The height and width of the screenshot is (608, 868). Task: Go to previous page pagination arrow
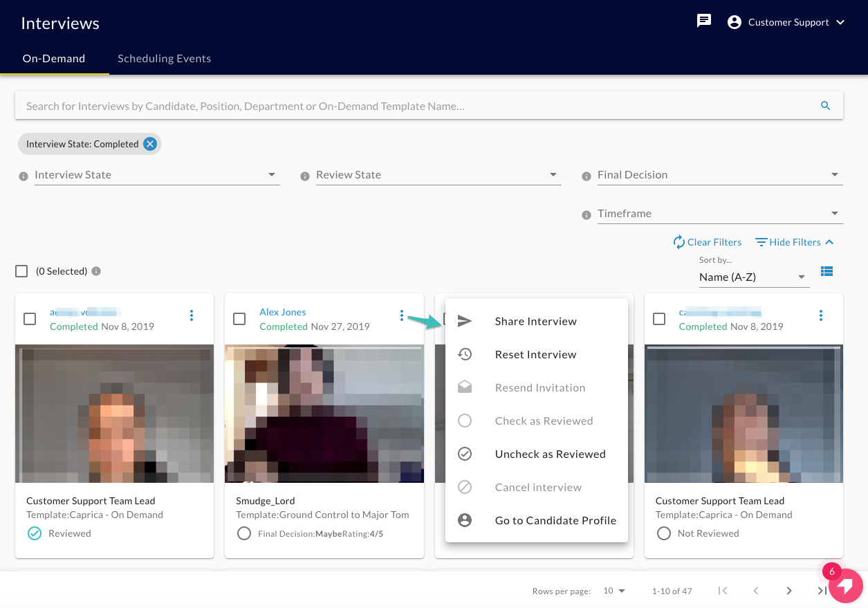click(756, 591)
